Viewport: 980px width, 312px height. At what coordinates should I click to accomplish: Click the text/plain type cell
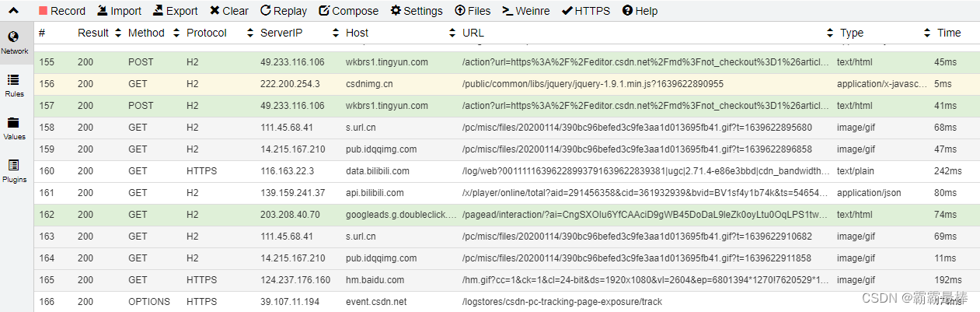857,171
